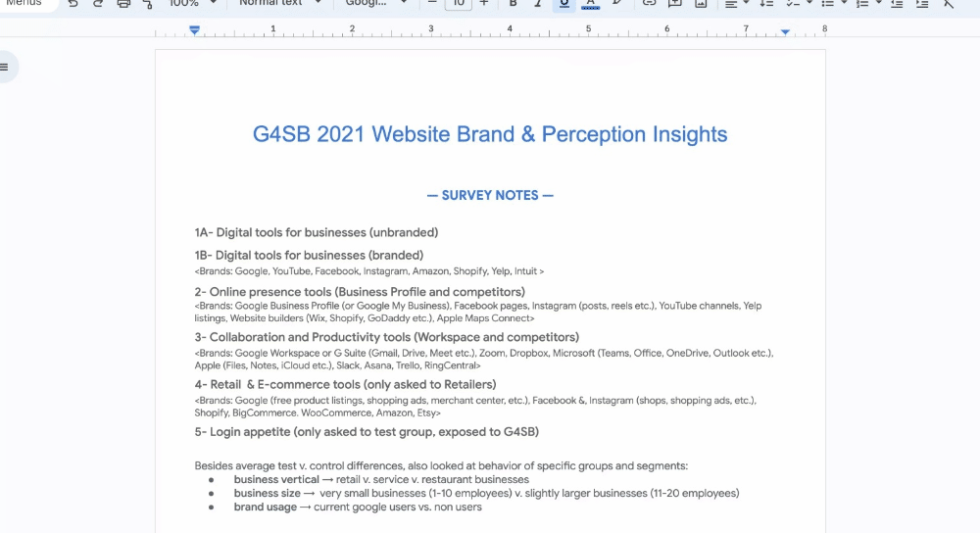Click the 'business vertical' bullet item
This screenshot has height=533, width=980.
[x=381, y=479]
